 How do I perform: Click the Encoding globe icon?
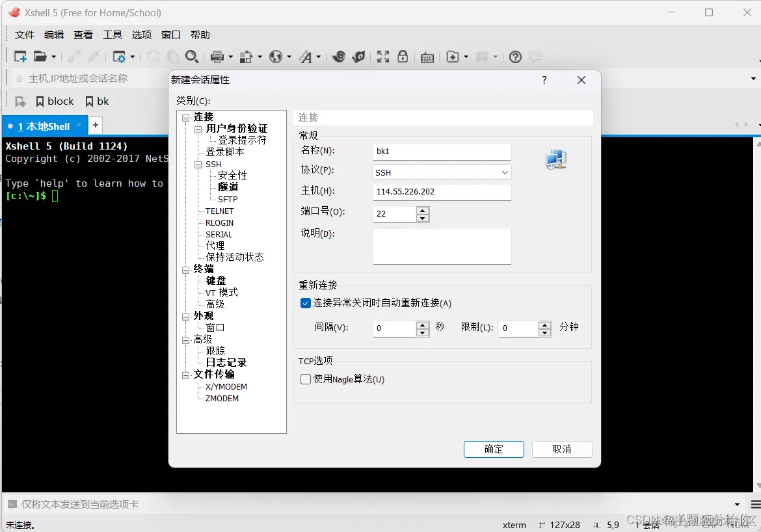click(276, 57)
